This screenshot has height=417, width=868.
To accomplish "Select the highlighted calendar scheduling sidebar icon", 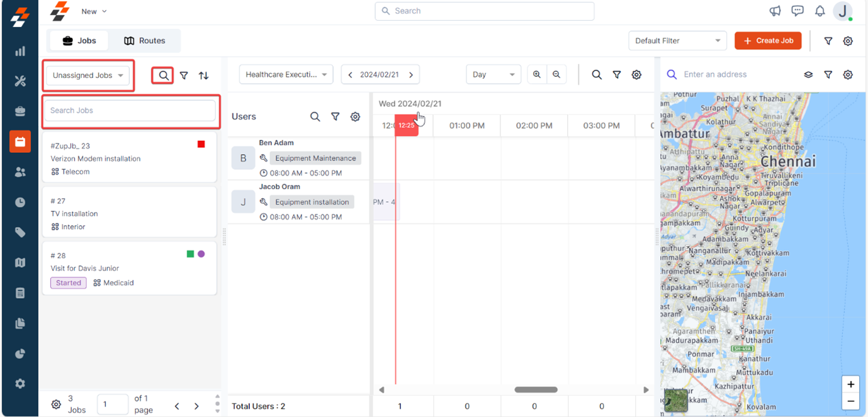I will [20, 142].
